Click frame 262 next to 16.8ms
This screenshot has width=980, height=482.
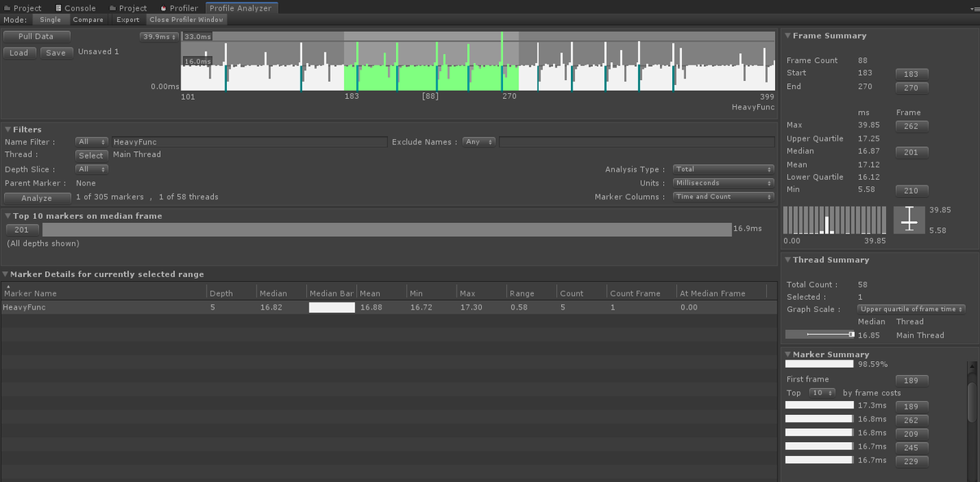click(x=911, y=420)
